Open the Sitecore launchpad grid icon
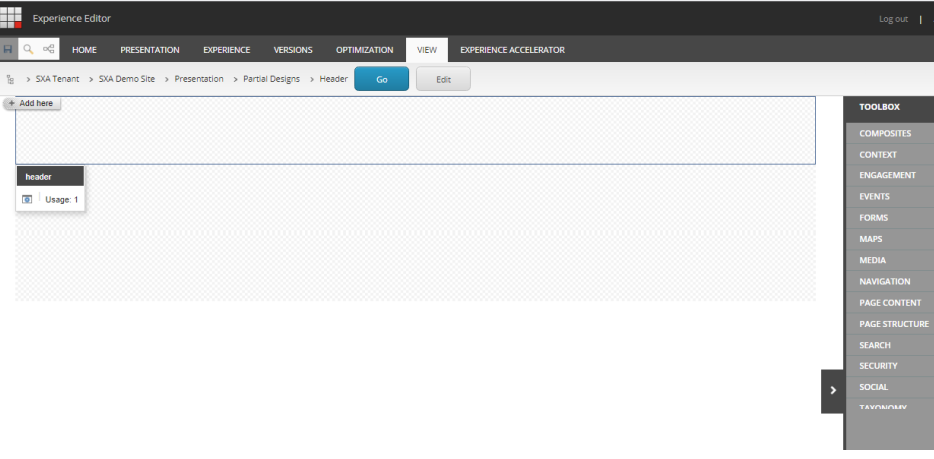The image size is (934, 459). pos(11,17)
